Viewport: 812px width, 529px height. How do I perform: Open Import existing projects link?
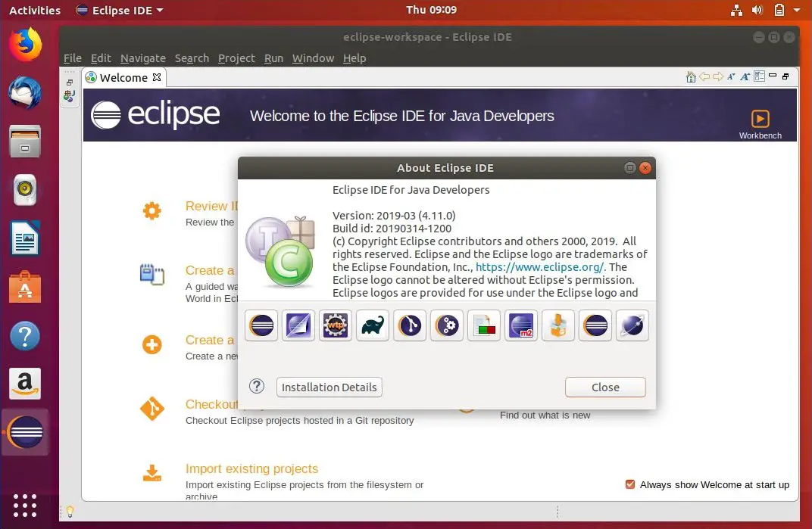pyautogui.click(x=251, y=468)
